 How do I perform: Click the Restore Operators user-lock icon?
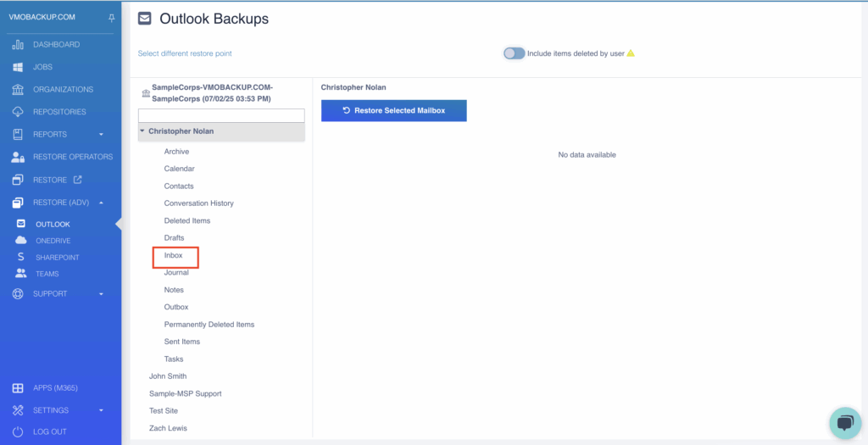point(18,157)
